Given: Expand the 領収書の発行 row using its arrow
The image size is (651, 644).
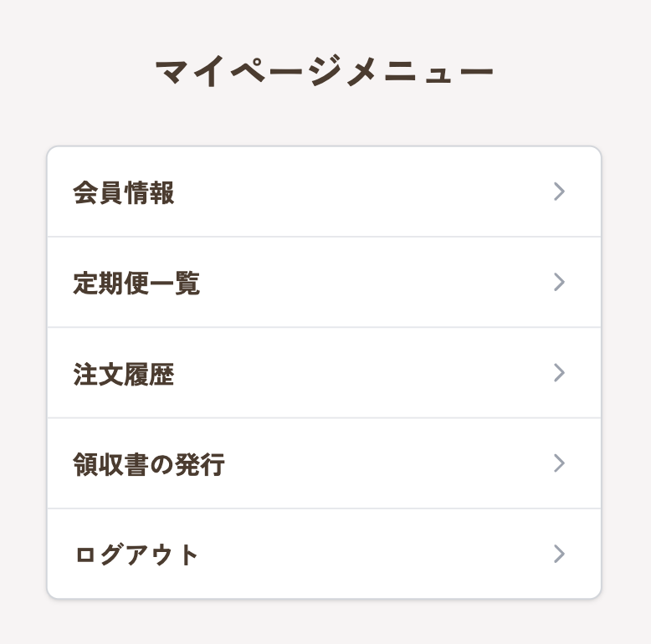Looking at the screenshot, I should pos(560,463).
